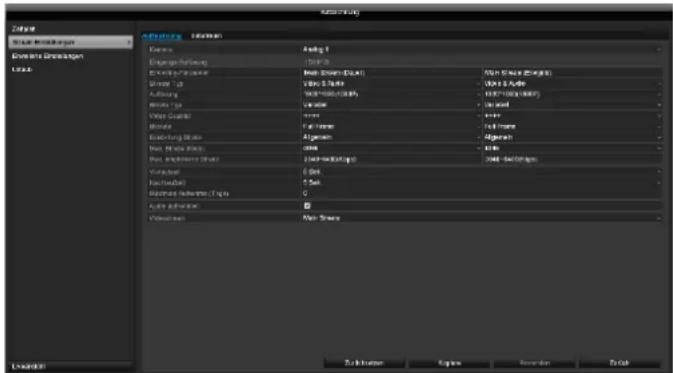Switch to the Substream tab
The image size is (673, 373).
click(206, 36)
